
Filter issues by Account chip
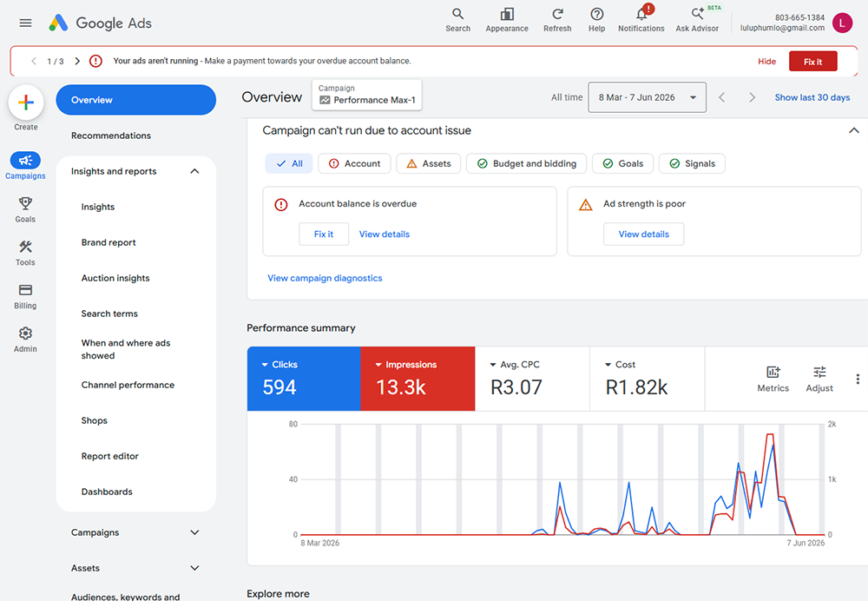[354, 163]
